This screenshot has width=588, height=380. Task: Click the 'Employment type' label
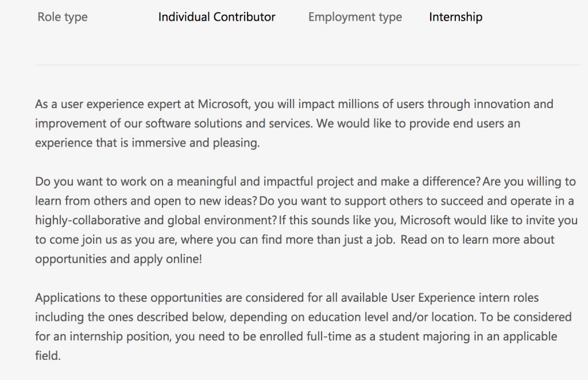[x=355, y=17]
